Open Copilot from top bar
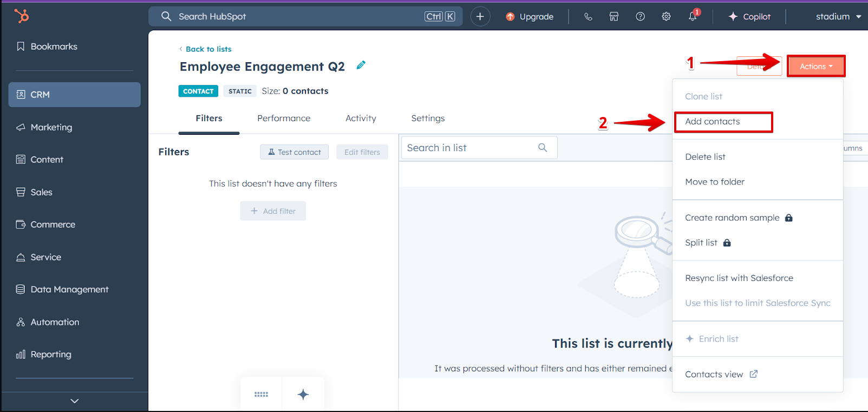The width and height of the screenshot is (868, 412). [x=749, y=17]
